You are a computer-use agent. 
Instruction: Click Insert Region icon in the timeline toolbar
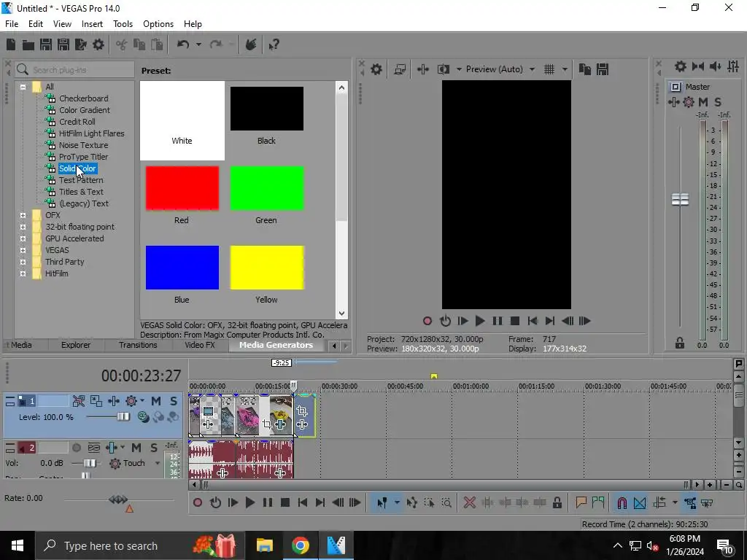[598, 503]
